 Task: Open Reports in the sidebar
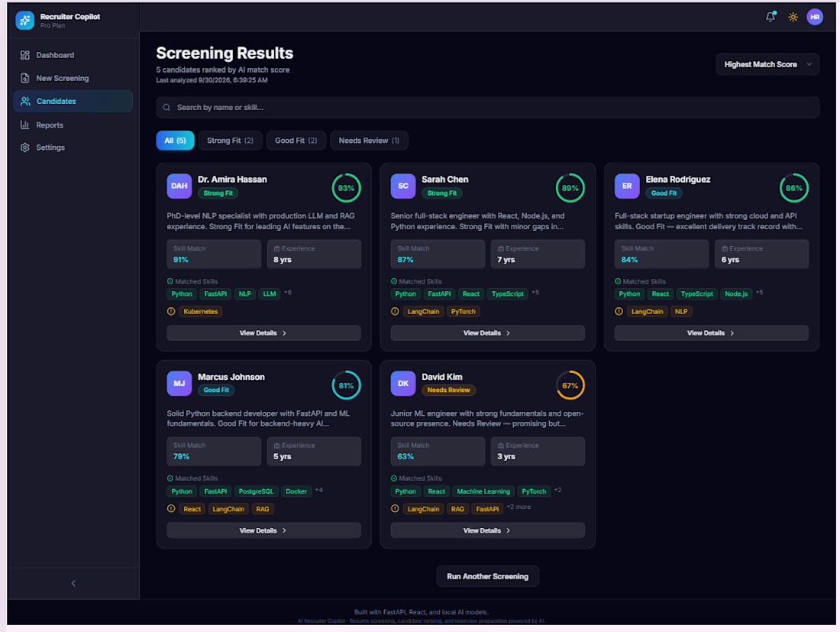(73, 125)
